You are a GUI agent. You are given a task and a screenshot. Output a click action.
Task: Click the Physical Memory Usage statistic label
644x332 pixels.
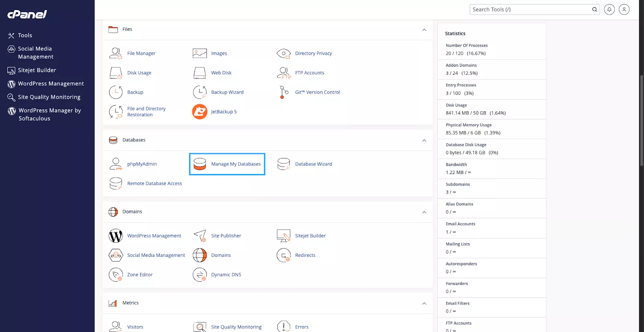pos(469,125)
